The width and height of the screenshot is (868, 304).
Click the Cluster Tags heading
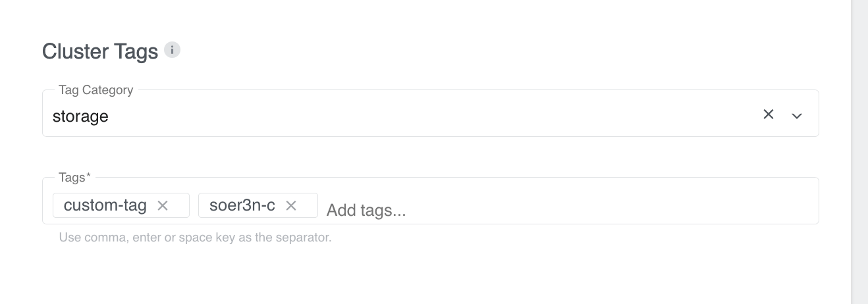coord(100,51)
